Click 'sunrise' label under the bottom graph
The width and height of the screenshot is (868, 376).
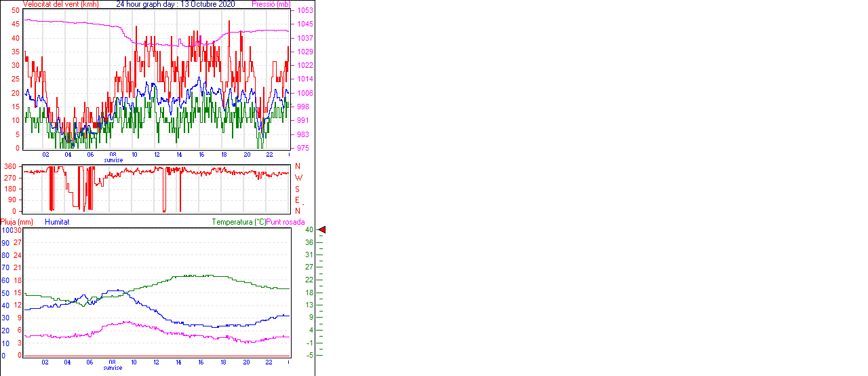point(113,368)
